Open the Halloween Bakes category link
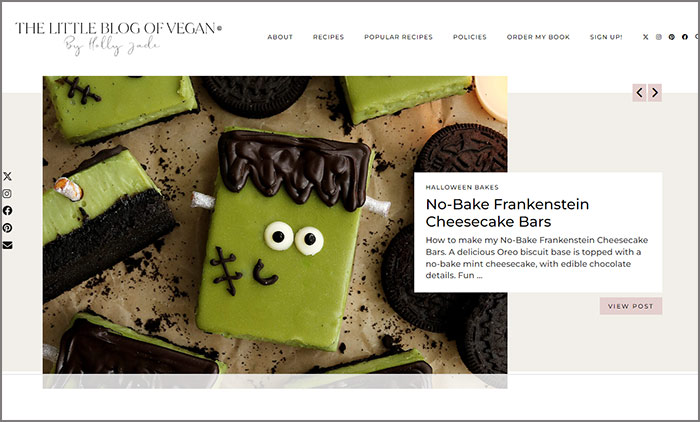Image resolution: width=700 pixels, height=422 pixels. [462, 188]
